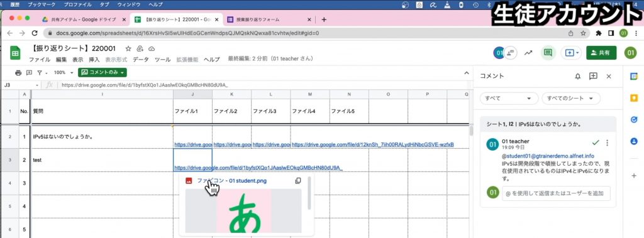Open ファイコン - 01 student.png link
644x238 pixels.
[x=232, y=181]
